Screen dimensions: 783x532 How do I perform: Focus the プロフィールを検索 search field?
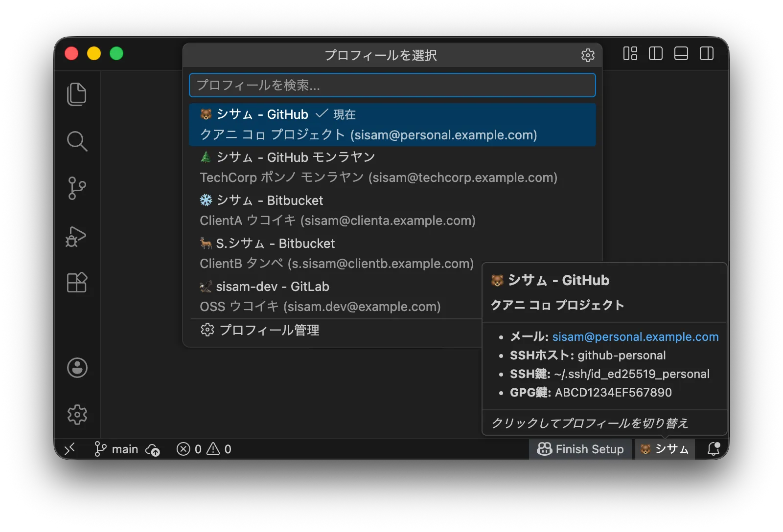tap(392, 85)
